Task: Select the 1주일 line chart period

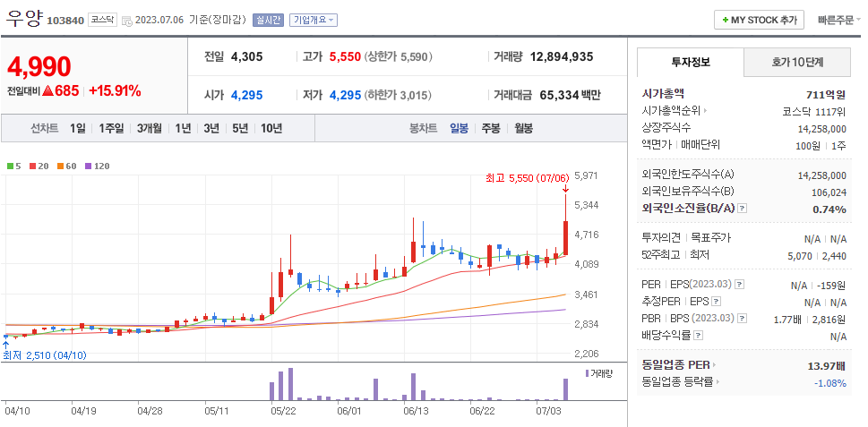Action: coord(111,128)
